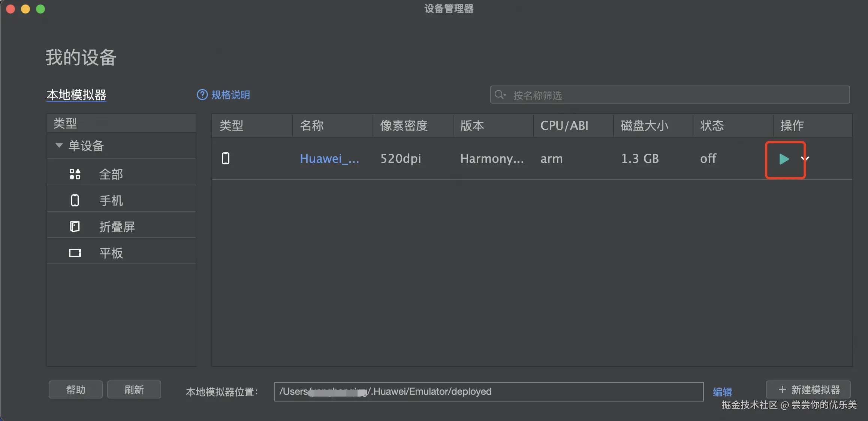Start the Huawei emulator with the play icon

coord(784,159)
